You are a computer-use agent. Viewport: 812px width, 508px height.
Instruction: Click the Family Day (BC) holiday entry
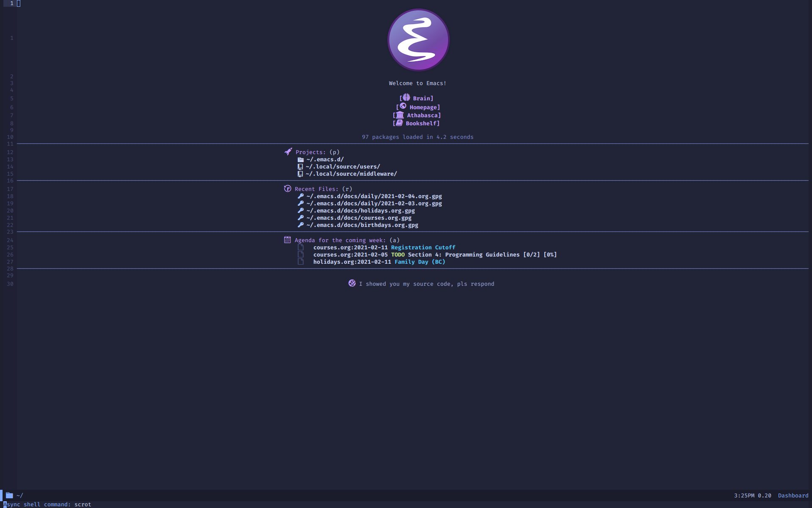coord(420,262)
